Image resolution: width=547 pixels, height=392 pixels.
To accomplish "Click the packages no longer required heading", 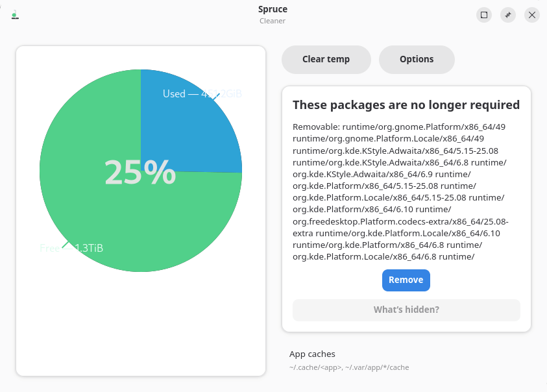I will (x=406, y=105).
